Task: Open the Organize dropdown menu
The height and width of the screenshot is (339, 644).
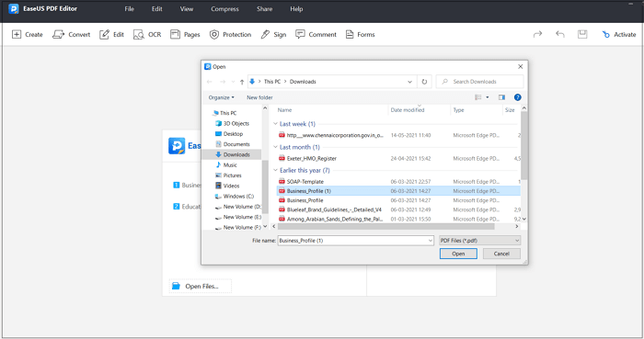Action: (221, 97)
